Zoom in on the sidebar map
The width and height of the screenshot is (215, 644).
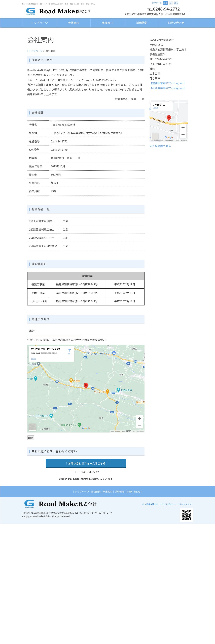[183, 128]
